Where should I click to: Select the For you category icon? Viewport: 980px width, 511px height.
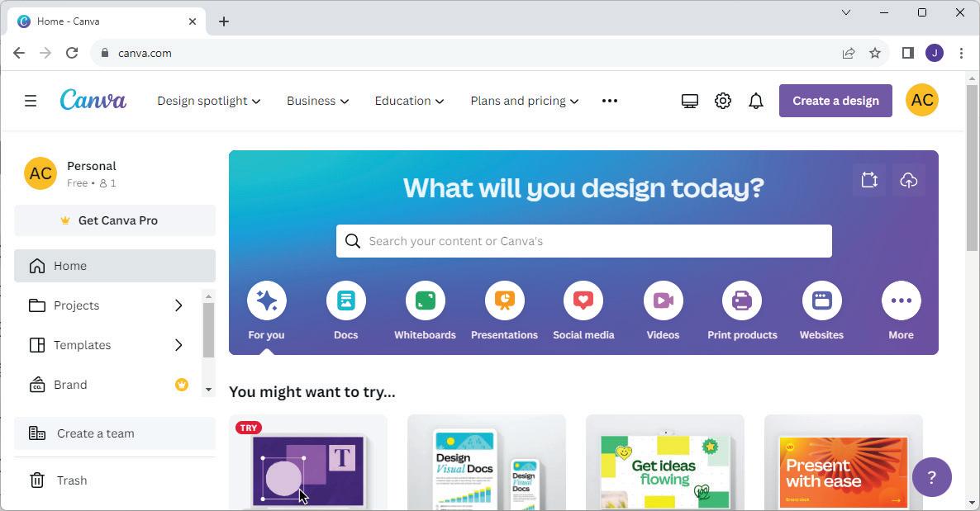pyautogui.click(x=267, y=300)
